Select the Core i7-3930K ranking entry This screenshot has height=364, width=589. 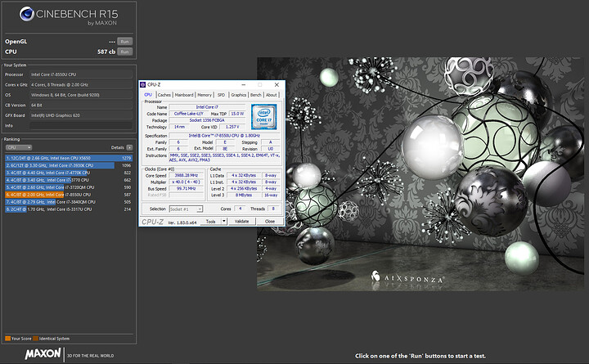click(69, 165)
